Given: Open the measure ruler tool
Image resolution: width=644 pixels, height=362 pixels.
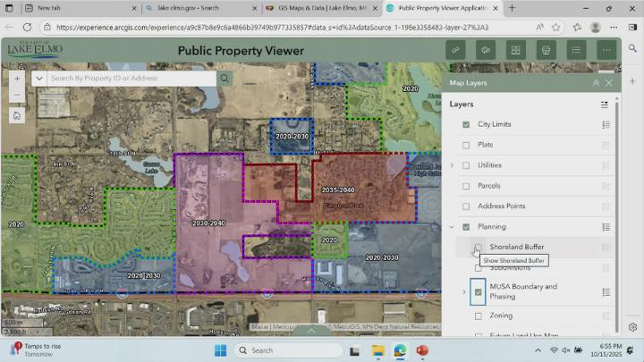Looking at the screenshot, I should click(x=454, y=50).
